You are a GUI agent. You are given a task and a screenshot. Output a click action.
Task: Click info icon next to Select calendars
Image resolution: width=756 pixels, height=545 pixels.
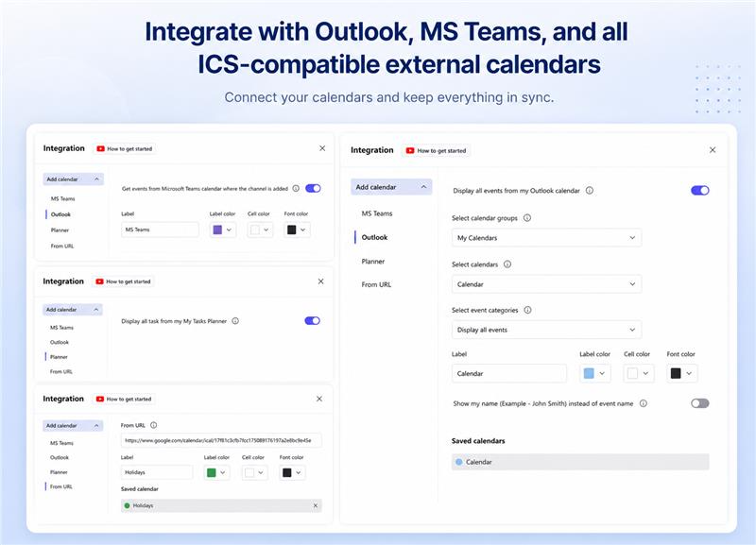click(507, 264)
